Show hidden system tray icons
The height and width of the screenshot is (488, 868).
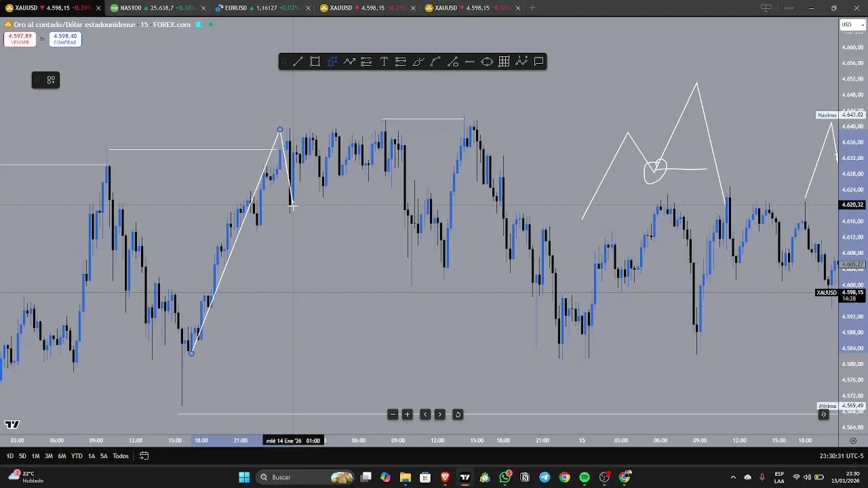733,477
